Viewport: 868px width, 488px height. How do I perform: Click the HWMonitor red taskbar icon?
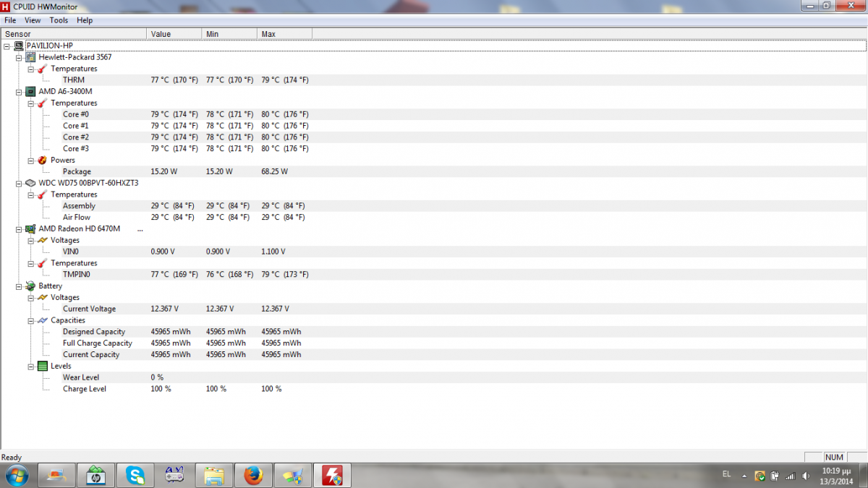coord(332,475)
